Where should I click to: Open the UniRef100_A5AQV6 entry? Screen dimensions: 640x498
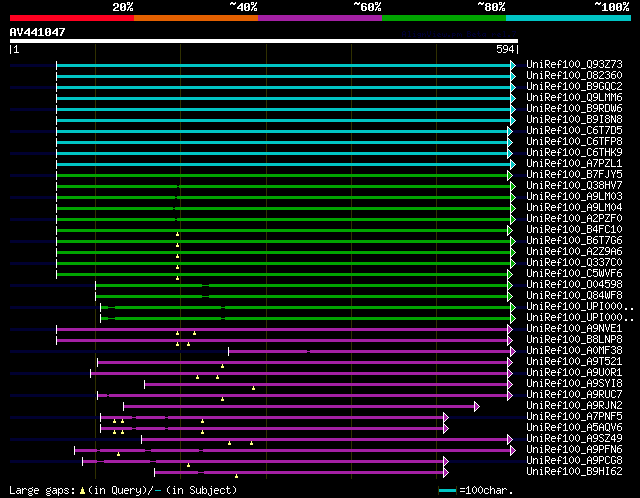click(x=574, y=428)
